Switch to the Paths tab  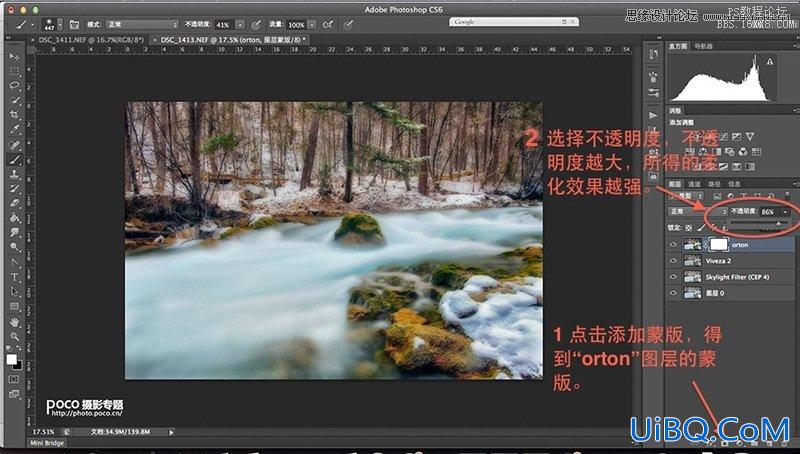click(714, 184)
